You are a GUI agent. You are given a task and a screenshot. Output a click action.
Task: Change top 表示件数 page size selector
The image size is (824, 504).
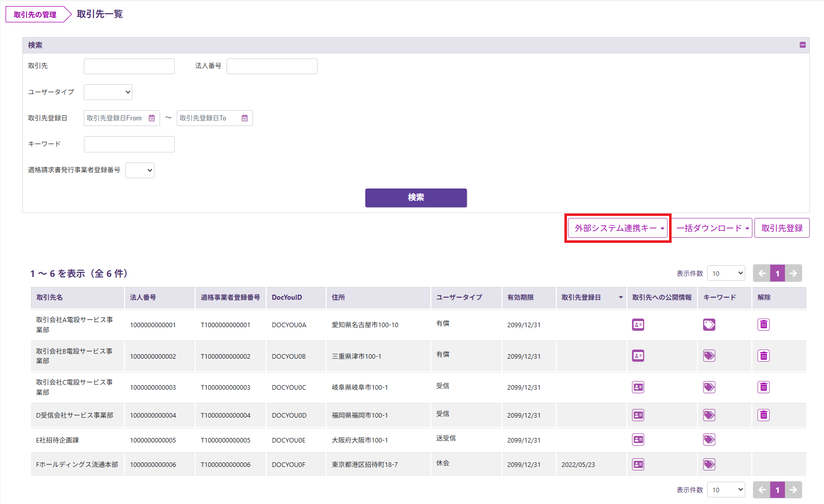pyautogui.click(x=726, y=273)
